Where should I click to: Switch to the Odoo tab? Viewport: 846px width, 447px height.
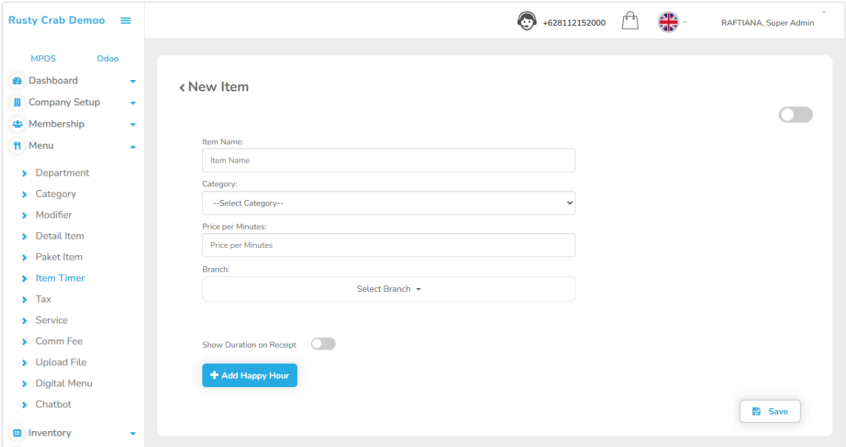click(107, 59)
